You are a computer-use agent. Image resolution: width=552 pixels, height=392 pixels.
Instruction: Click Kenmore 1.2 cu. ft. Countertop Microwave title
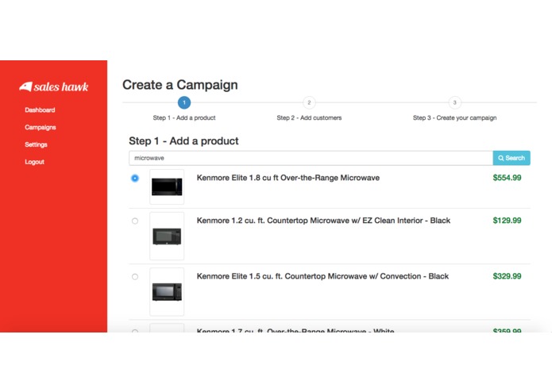323,221
